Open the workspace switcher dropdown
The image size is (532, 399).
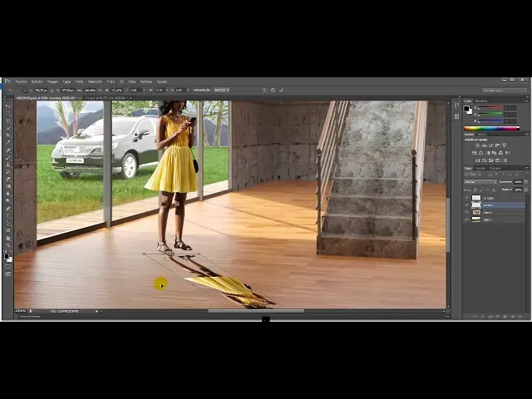pos(504,90)
